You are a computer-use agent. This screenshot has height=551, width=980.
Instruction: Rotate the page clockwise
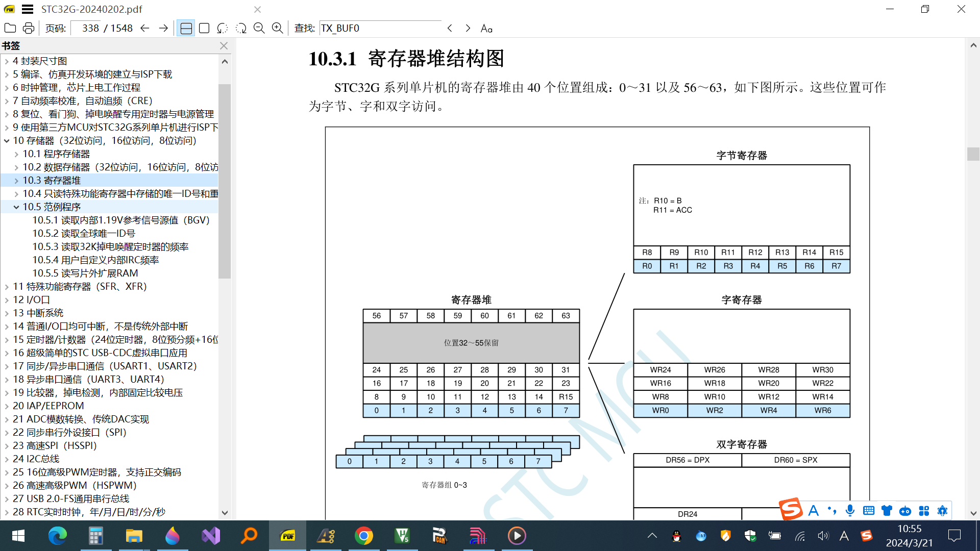click(241, 28)
